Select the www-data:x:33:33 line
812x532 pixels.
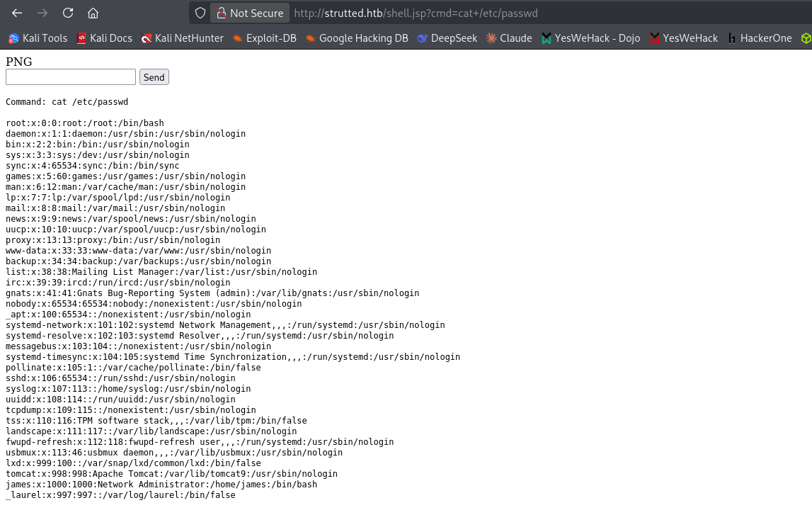point(138,251)
